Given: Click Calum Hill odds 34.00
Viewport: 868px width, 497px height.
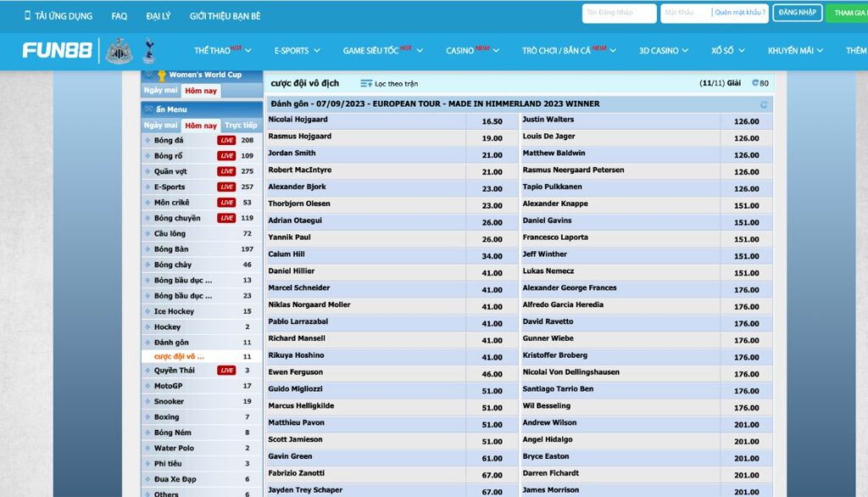Looking at the screenshot, I should click(x=492, y=256).
